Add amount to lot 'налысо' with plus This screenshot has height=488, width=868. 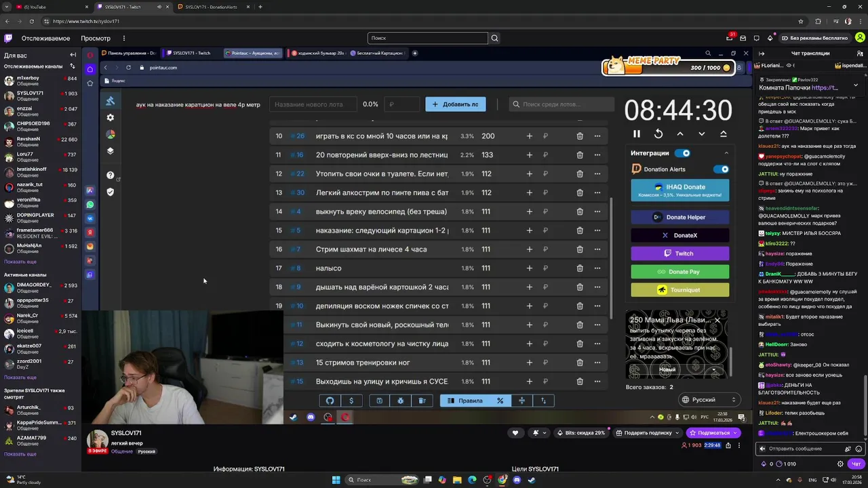(530, 268)
